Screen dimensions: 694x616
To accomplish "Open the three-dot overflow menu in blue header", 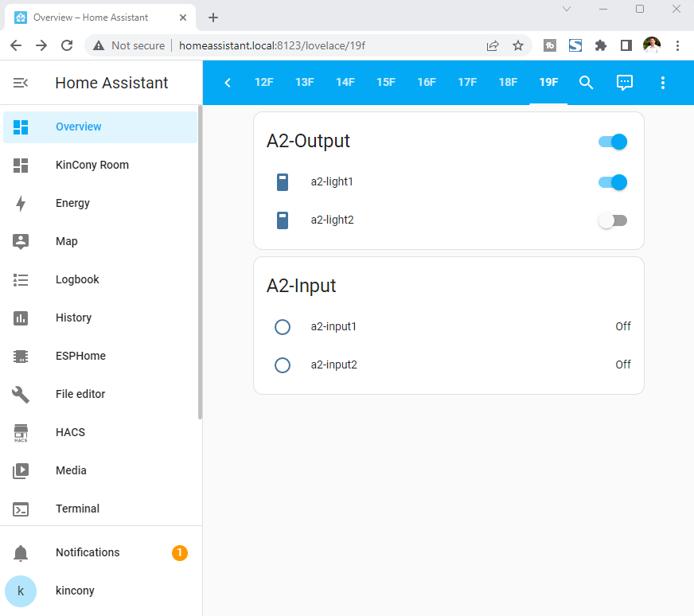I will coord(663,83).
